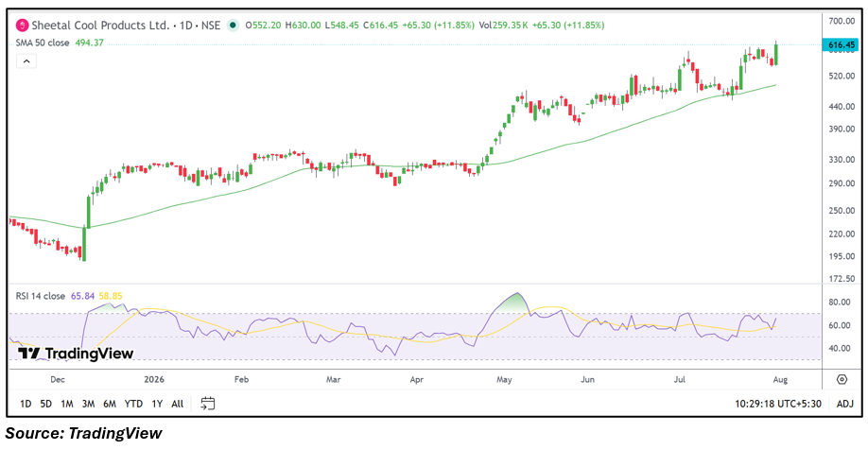The image size is (868, 450).
Task: Click the 440.00 price axis label
Action: [x=842, y=106]
